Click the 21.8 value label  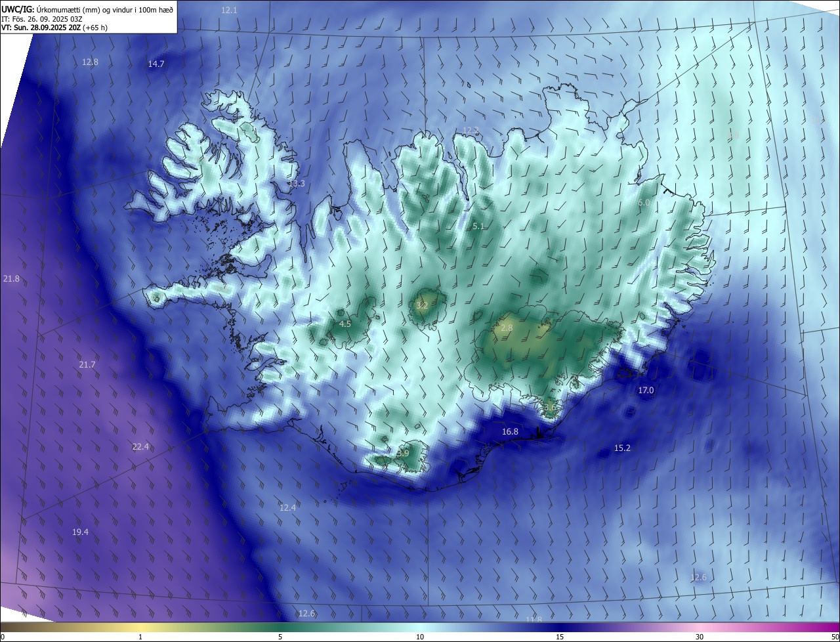point(11,278)
